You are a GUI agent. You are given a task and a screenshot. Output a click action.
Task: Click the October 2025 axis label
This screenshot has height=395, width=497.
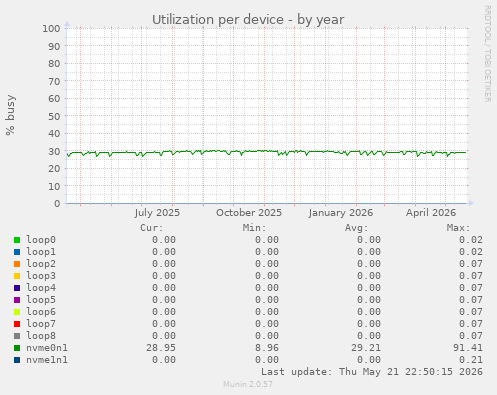[x=249, y=213]
